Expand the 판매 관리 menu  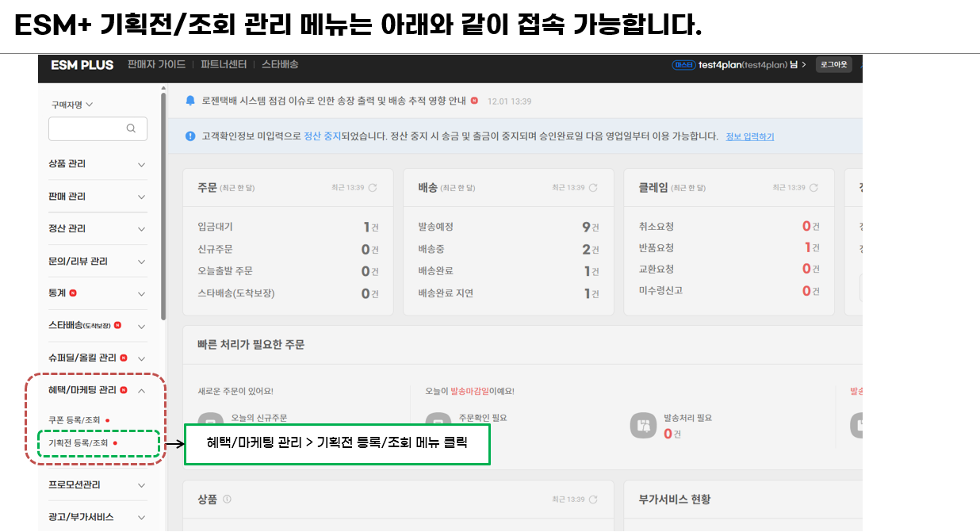[x=98, y=197]
